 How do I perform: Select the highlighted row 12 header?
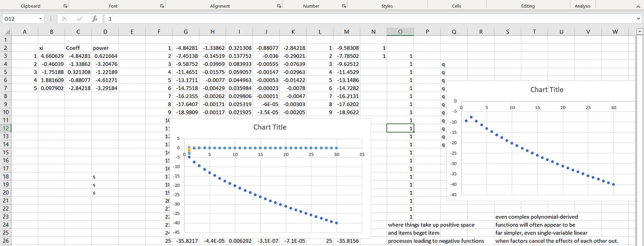click(x=6, y=128)
